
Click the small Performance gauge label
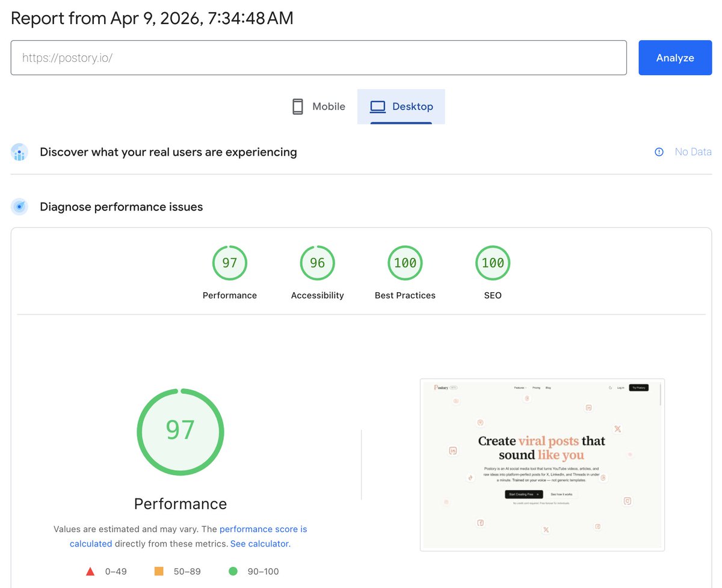click(x=230, y=295)
